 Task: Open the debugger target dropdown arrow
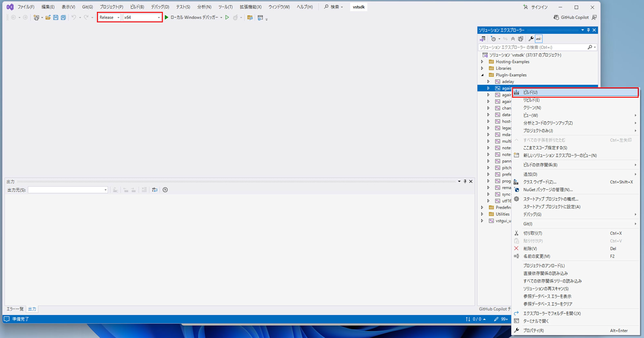(221, 17)
